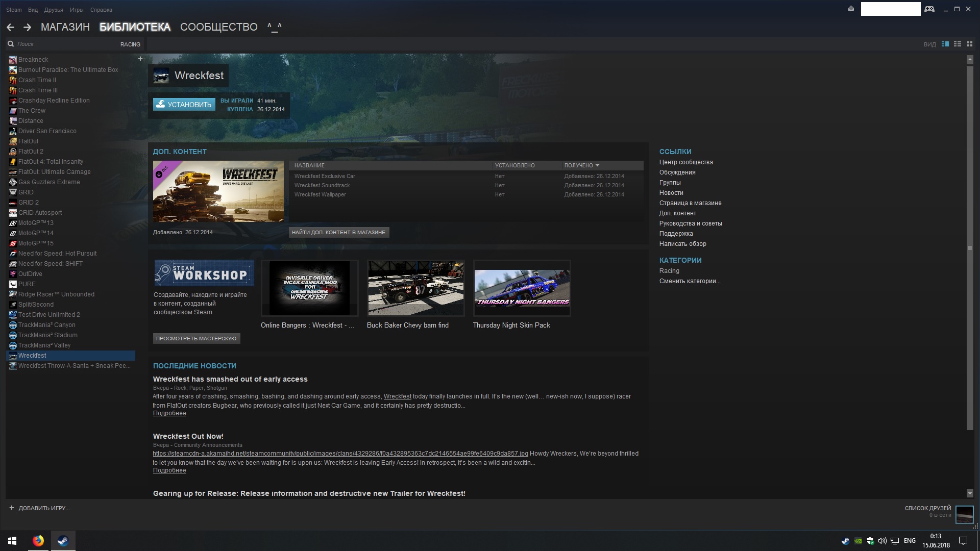Open the Windows Start menu
Viewport: 980px width, 551px height.
(12, 541)
